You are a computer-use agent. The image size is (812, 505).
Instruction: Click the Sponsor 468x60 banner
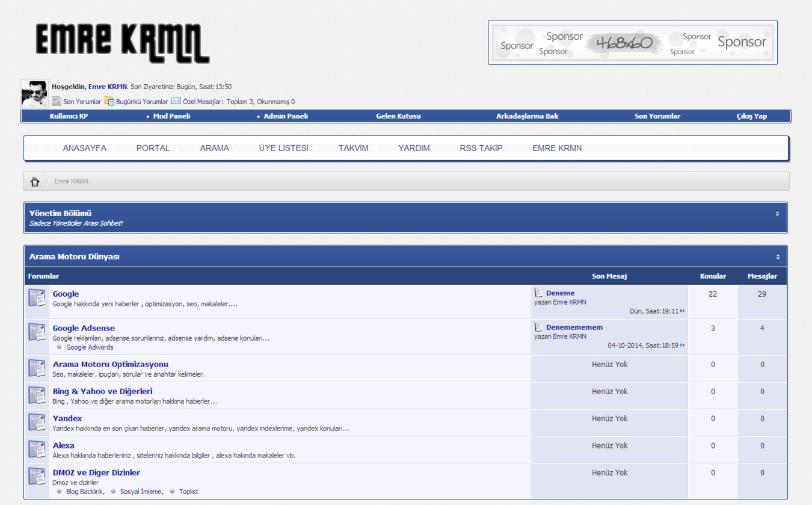point(632,43)
